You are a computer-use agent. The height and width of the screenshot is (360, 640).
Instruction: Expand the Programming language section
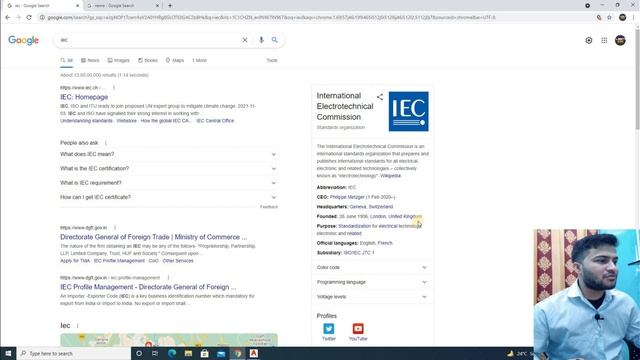372,282
